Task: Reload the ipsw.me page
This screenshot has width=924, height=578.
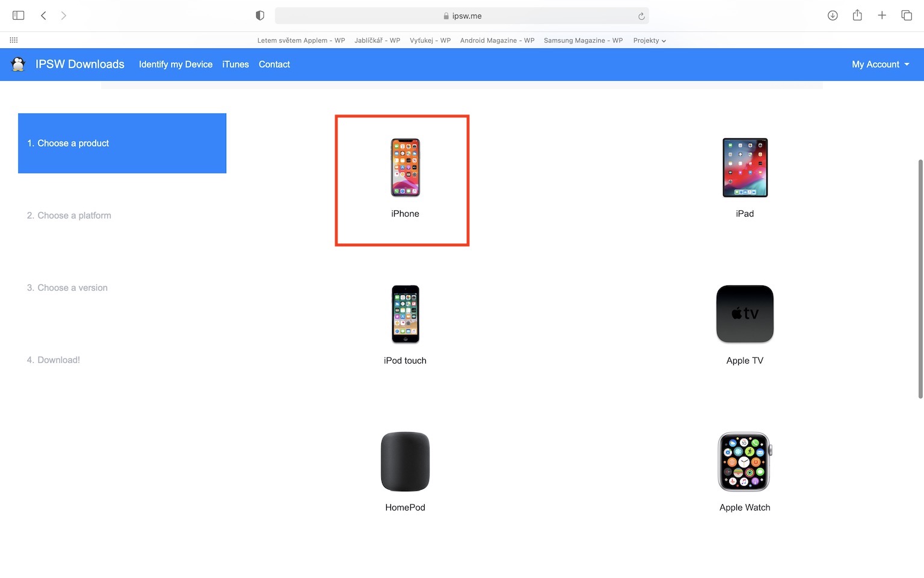Action: [x=641, y=16]
